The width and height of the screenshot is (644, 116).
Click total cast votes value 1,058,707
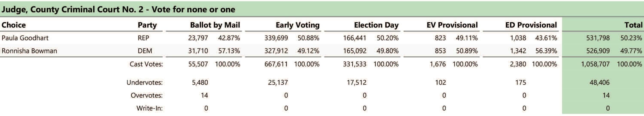pyautogui.click(x=595, y=64)
